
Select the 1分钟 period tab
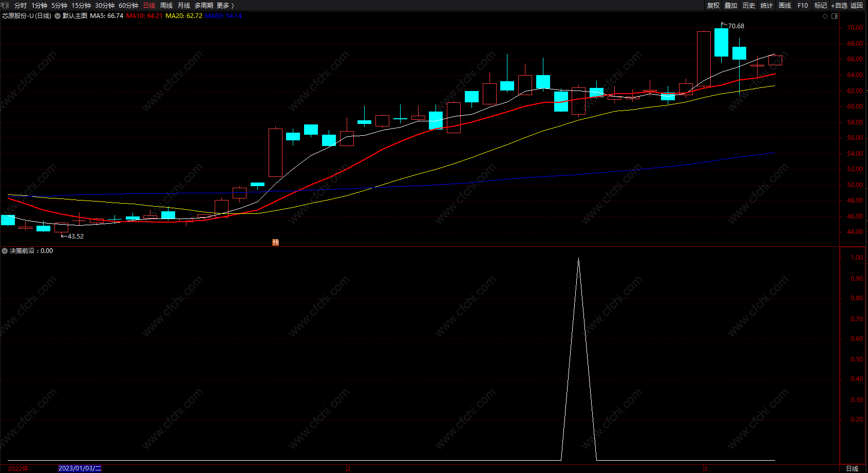pyautogui.click(x=39, y=5)
